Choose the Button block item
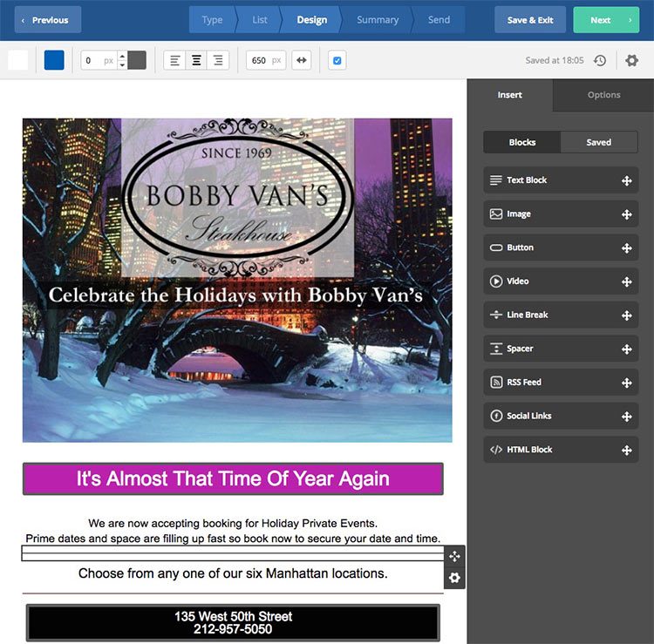 point(561,247)
